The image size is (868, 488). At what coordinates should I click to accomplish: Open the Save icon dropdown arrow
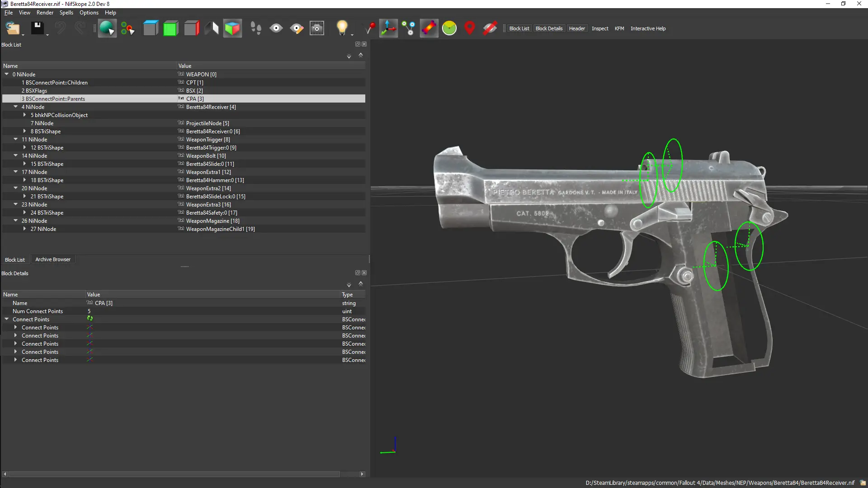pyautogui.click(x=47, y=35)
